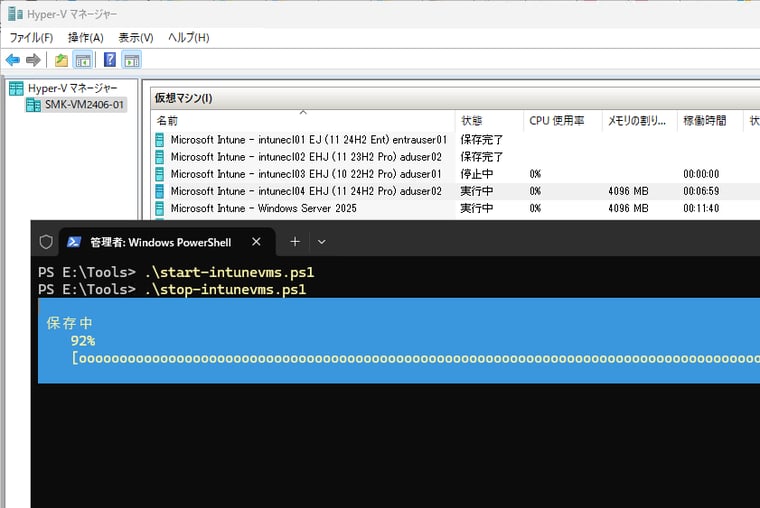
Task: Click the .\start-intunevms.ps1 command line
Action: point(230,272)
